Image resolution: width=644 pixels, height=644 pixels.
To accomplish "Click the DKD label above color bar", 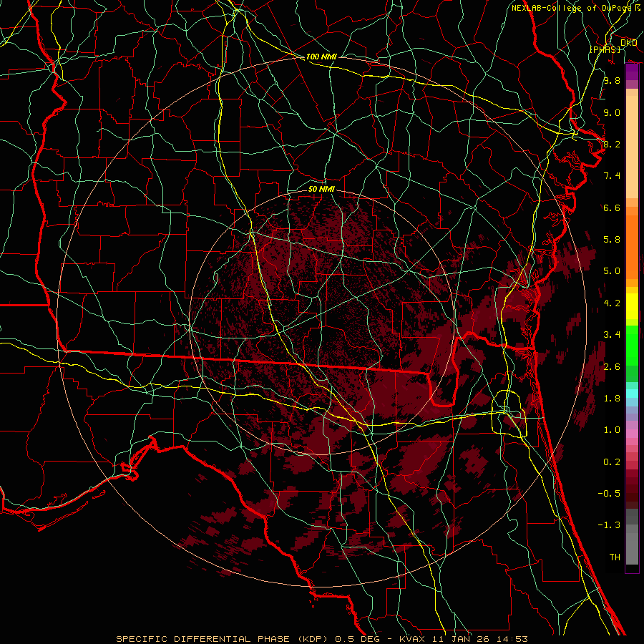I will point(628,43).
